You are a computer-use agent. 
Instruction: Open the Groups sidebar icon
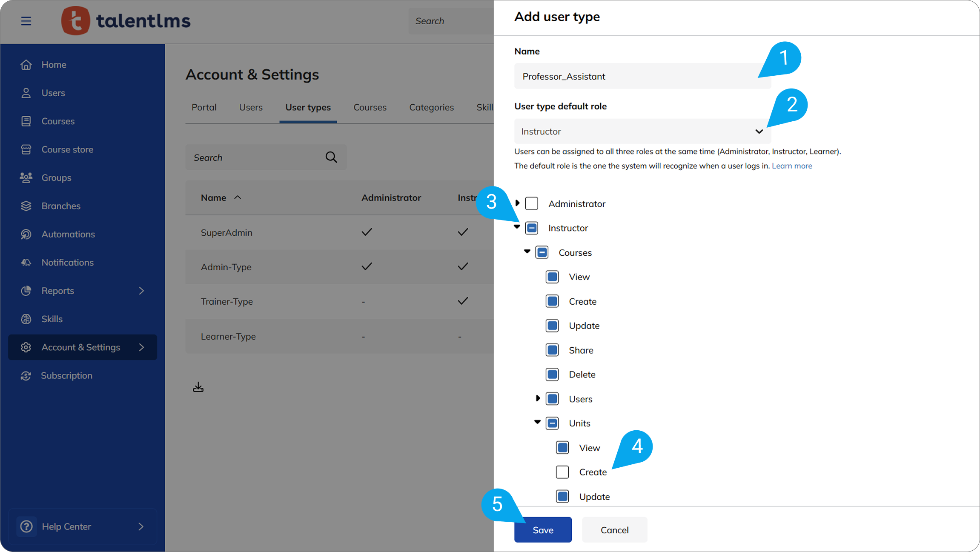coord(26,177)
